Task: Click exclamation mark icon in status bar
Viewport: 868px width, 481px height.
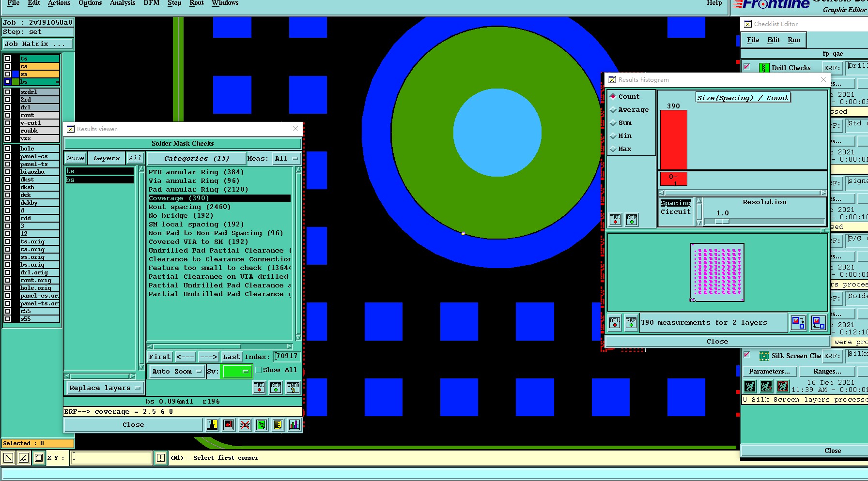Action: coord(161,458)
